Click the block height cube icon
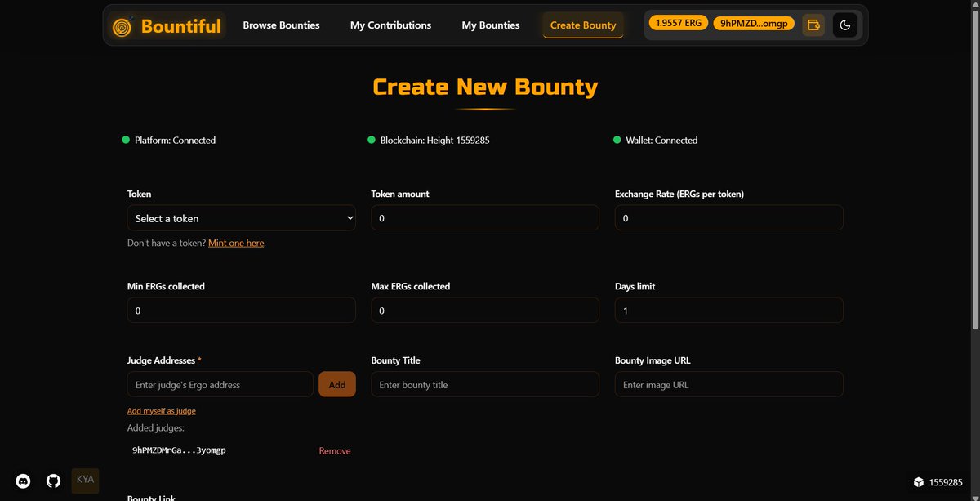The image size is (980, 501). [x=919, y=482]
